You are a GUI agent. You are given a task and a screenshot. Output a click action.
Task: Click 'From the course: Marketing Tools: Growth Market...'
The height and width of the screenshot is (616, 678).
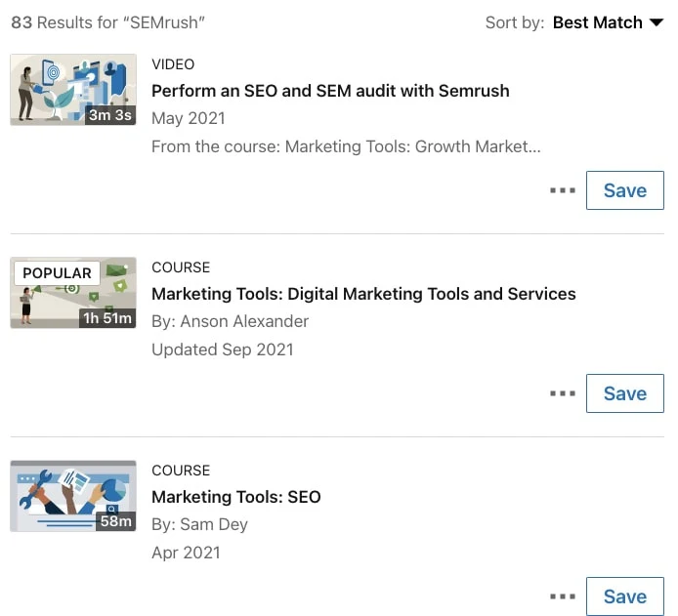(346, 146)
